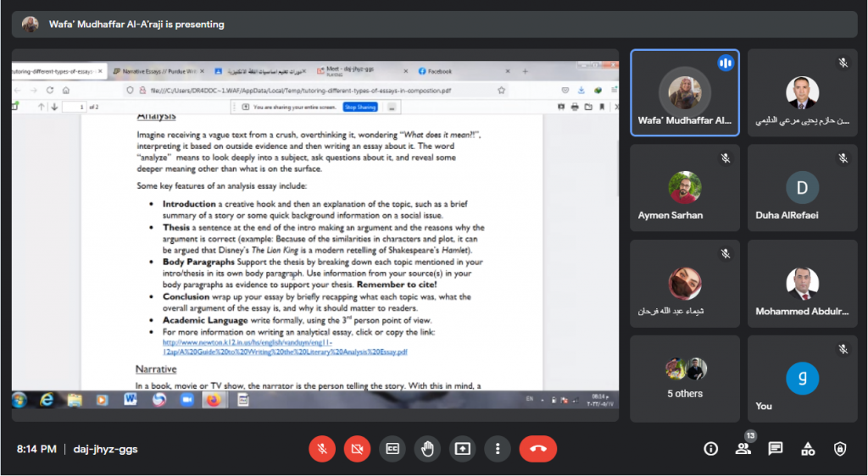Open the three-dot more options menu
868x476 pixels.
[x=498, y=449]
